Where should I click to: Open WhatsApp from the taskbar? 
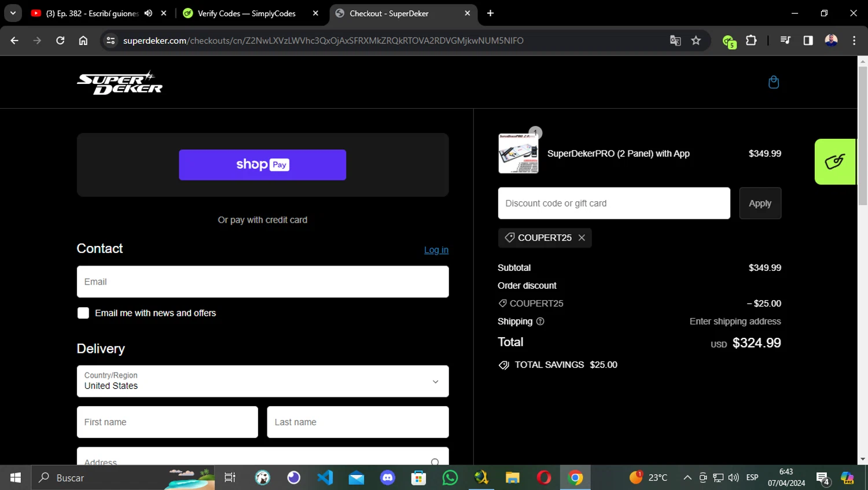pyautogui.click(x=450, y=478)
